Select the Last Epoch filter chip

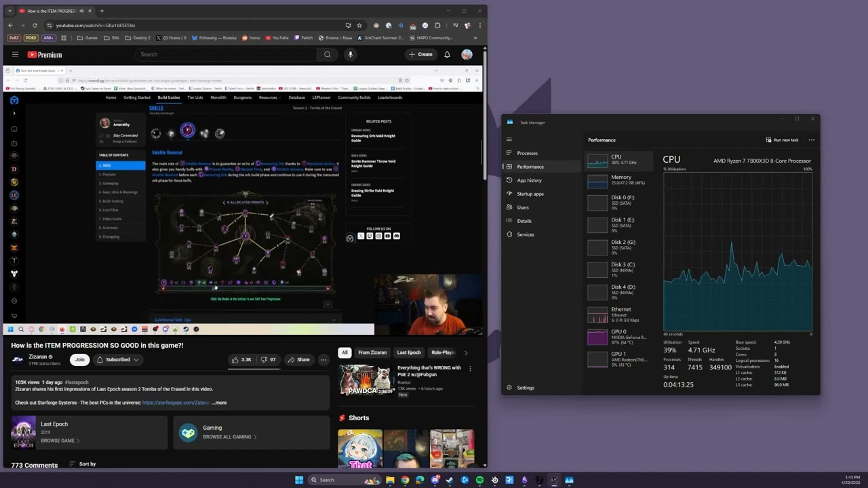point(409,352)
